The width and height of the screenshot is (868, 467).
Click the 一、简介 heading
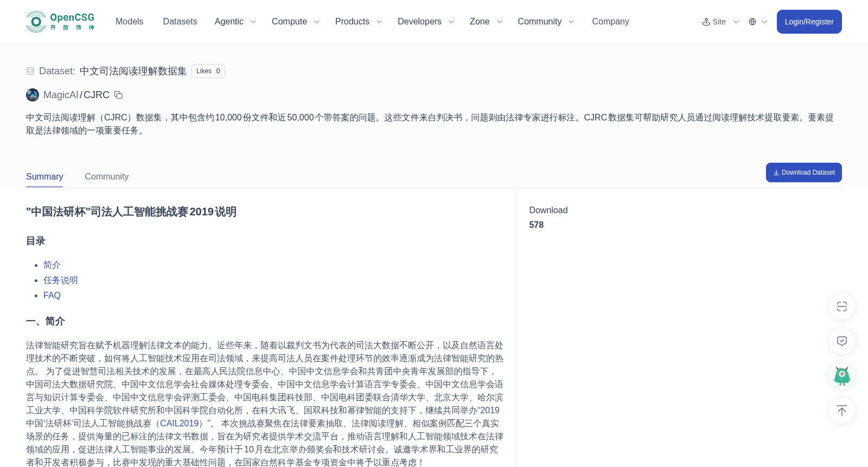46,322
